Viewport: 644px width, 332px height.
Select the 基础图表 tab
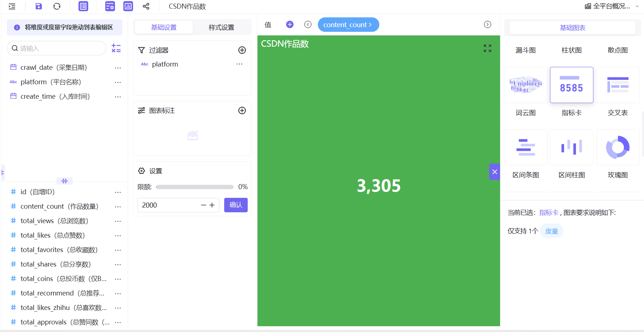coord(572,27)
